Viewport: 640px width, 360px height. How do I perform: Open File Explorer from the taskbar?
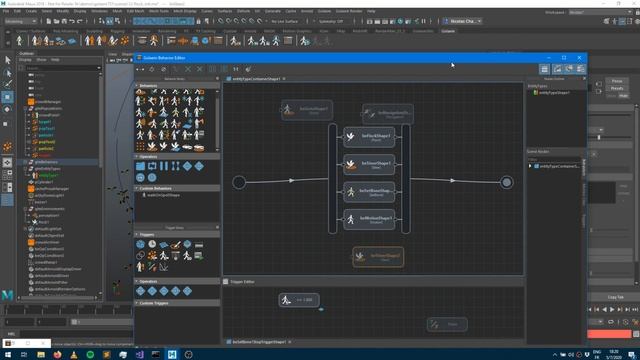point(41,354)
